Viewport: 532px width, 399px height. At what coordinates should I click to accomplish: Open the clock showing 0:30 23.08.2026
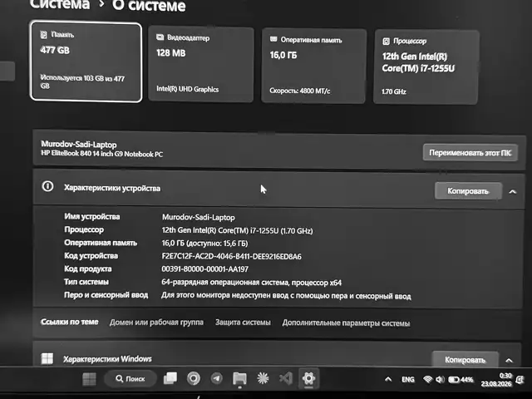click(496, 380)
